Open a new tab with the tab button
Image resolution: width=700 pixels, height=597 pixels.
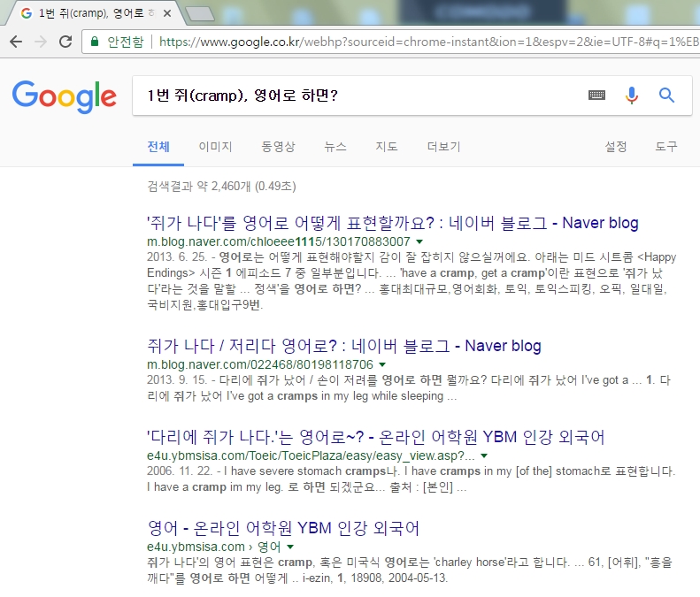[x=202, y=13]
